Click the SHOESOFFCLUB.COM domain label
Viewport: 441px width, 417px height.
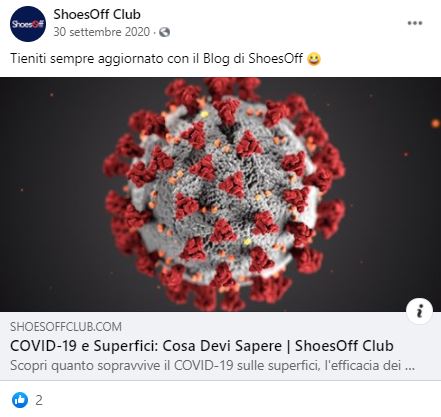(x=66, y=327)
